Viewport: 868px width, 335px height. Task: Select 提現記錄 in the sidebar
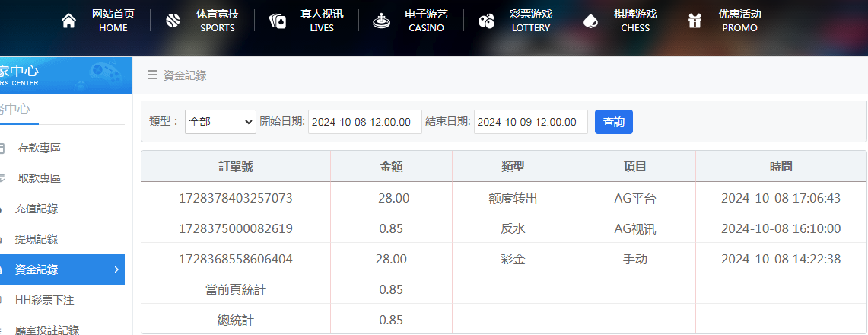coord(37,239)
